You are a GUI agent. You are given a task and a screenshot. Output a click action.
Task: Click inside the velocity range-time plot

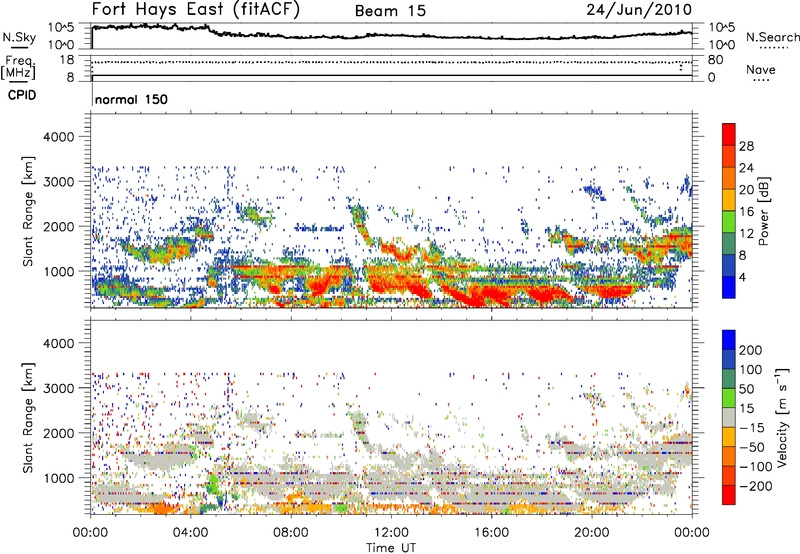pos(391,417)
